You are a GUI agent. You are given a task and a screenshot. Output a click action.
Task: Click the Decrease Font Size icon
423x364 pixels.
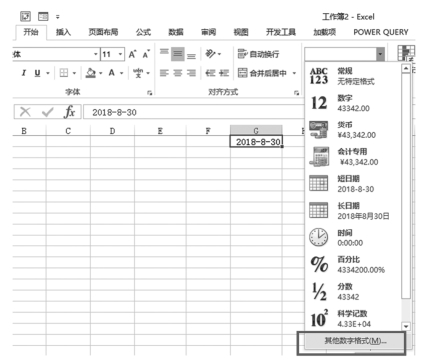coord(146,54)
